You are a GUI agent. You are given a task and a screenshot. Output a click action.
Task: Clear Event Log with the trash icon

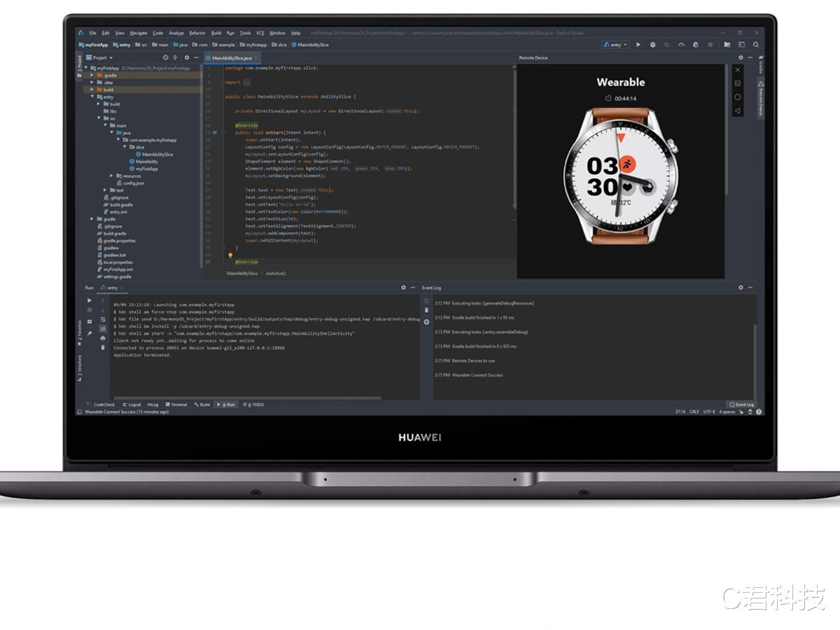[426, 310]
